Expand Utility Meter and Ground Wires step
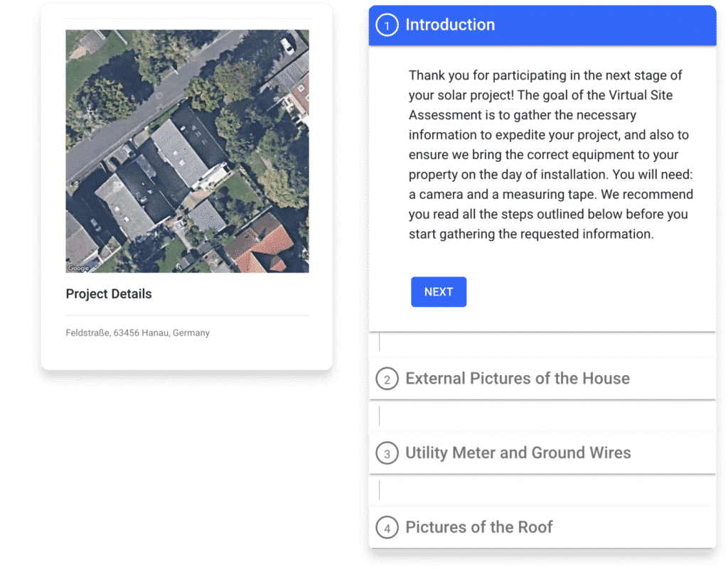 [542, 453]
